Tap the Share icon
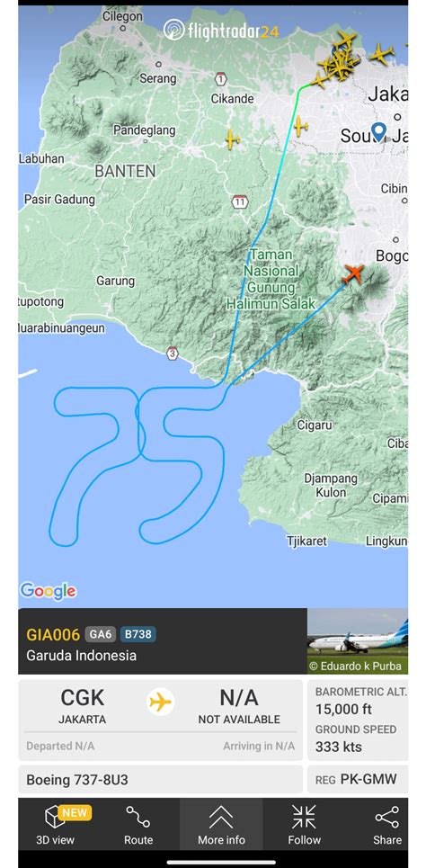This screenshot has width=426, height=868. (x=386, y=817)
